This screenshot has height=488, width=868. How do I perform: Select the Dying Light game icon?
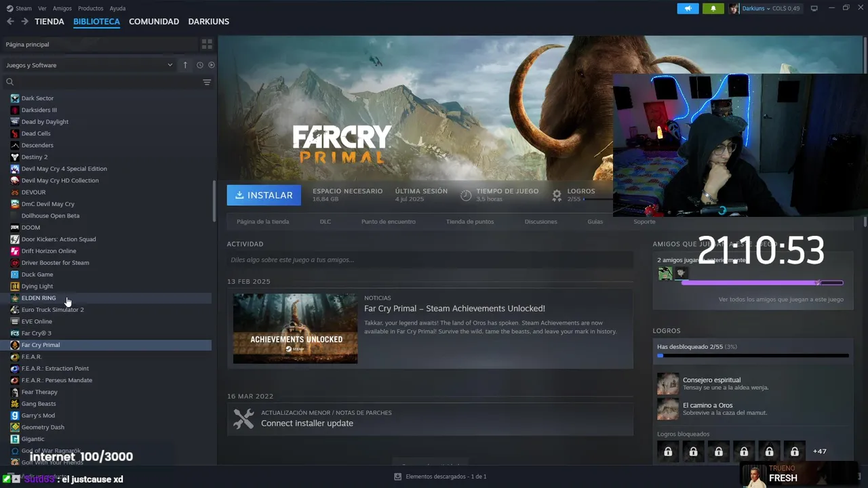point(15,286)
